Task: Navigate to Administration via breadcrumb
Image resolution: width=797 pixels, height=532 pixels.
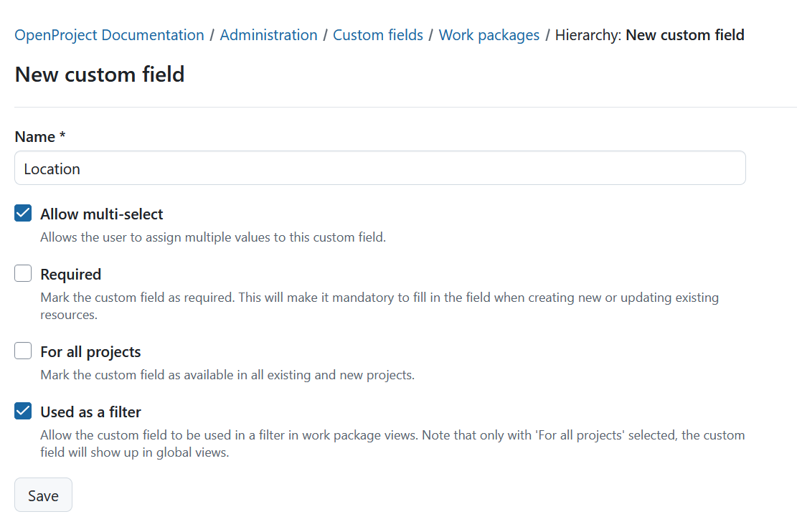Action: pyautogui.click(x=268, y=34)
